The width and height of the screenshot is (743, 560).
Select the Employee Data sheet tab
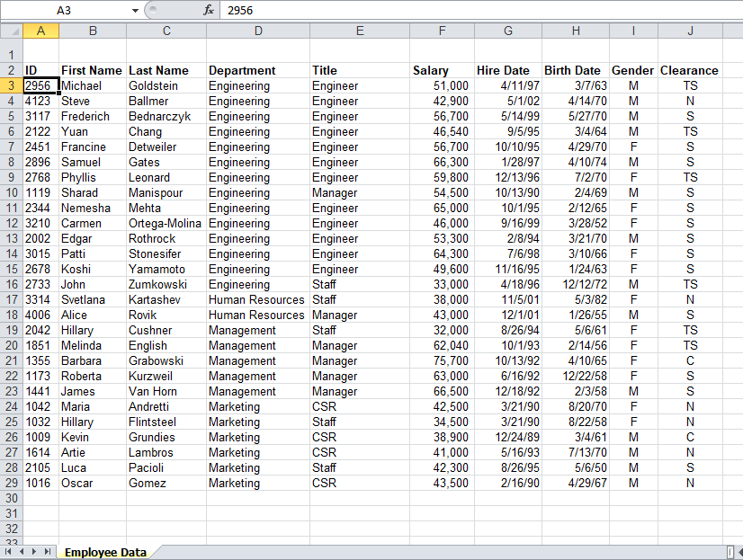[105, 553]
